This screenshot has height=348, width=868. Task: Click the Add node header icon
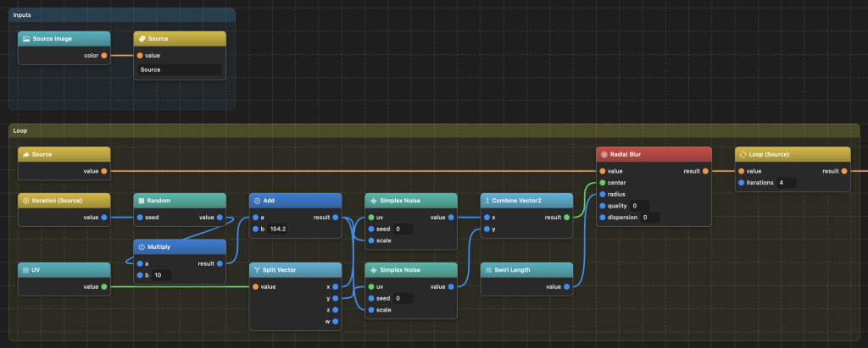258,201
